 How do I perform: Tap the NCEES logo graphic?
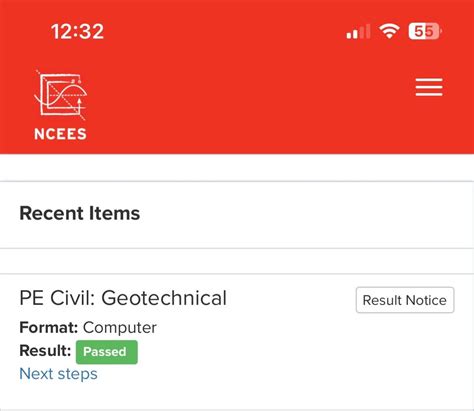click(x=61, y=95)
